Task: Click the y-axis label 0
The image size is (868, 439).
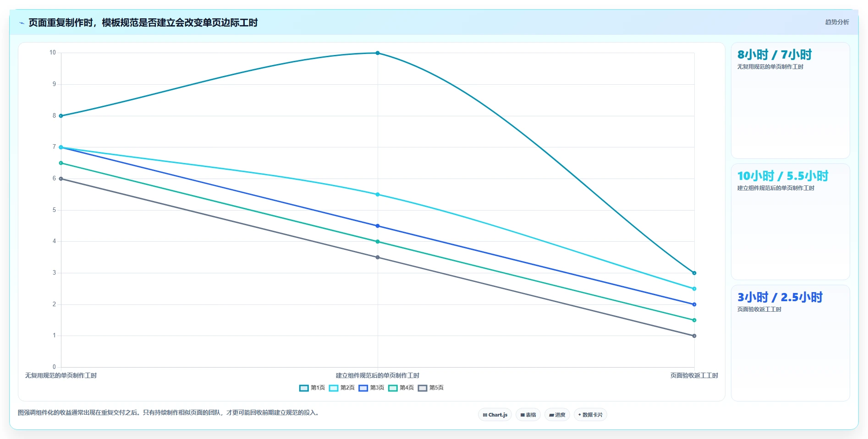Action: click(x=54, y=367)
